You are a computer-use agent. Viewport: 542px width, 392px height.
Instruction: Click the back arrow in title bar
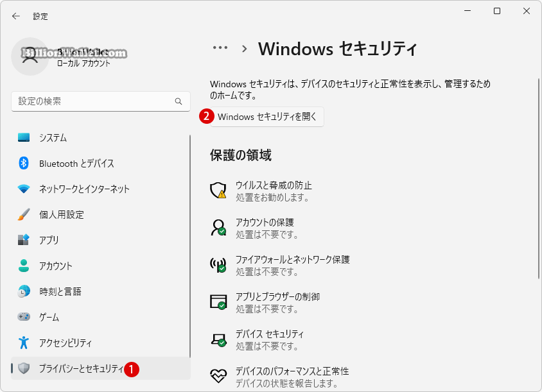[x=16, y=16]
